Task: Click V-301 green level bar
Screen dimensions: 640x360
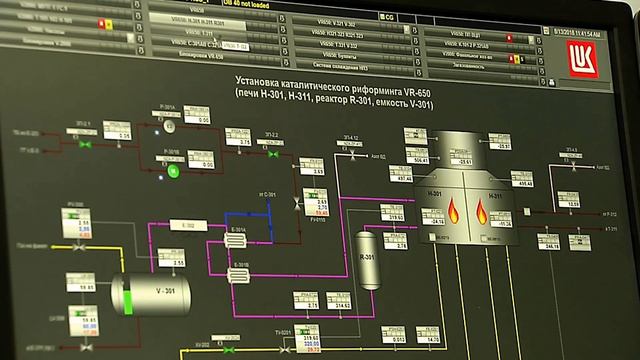Action: (128, 302)
